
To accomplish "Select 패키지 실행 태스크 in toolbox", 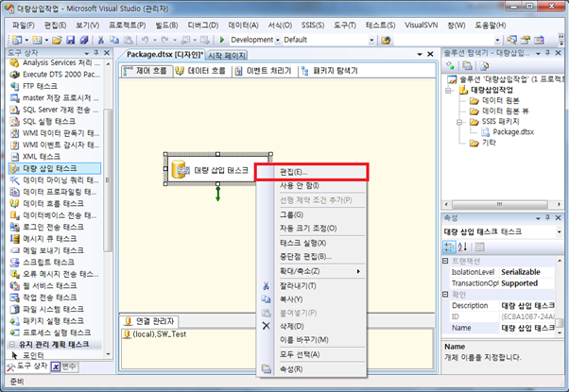I will click(54, 320).
